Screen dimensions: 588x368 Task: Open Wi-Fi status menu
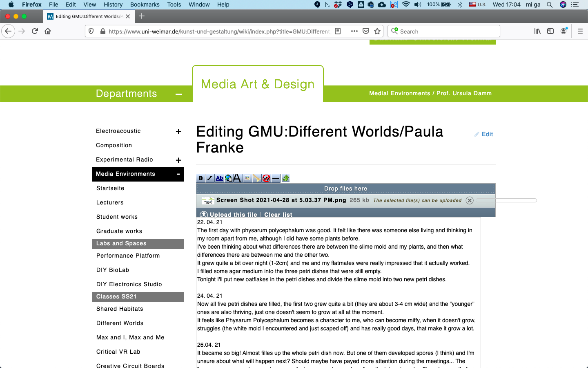pyautogui.click(x=406, y=4)
